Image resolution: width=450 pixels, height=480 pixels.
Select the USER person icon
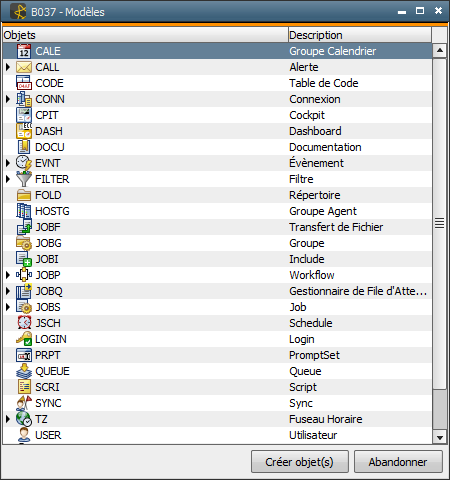coord(24,435)
